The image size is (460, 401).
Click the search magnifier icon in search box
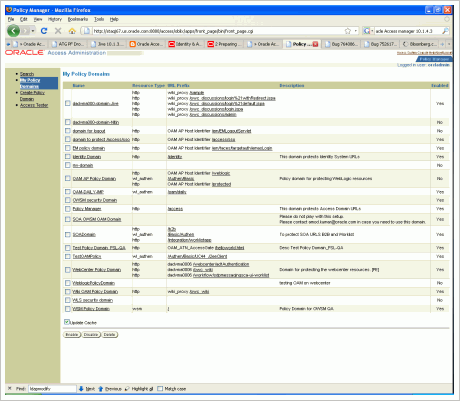445,31
